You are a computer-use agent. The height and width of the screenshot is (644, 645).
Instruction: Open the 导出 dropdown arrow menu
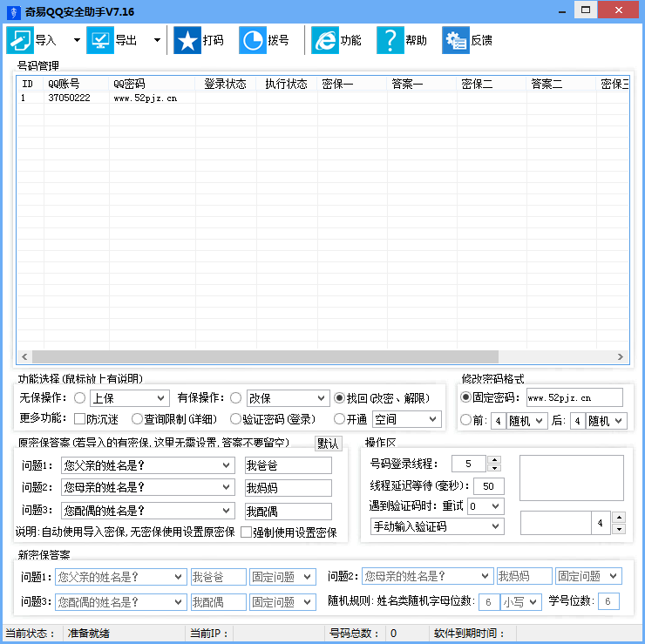coord(157,40)
